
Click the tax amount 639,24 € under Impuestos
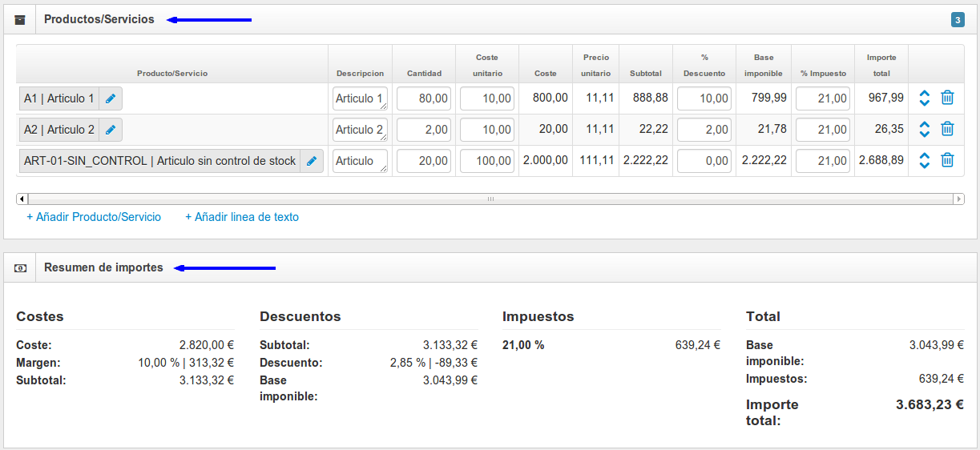pos(698,345)
